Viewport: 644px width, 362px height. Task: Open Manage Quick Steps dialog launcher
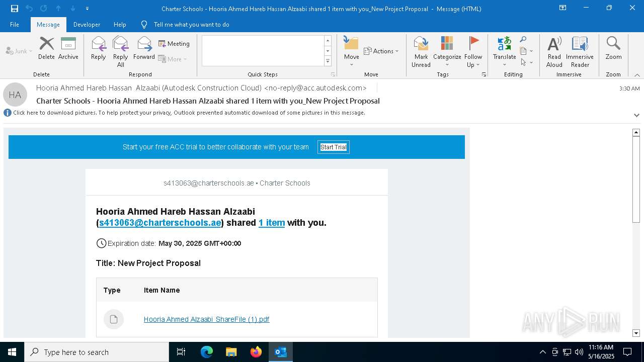point(333,74)
